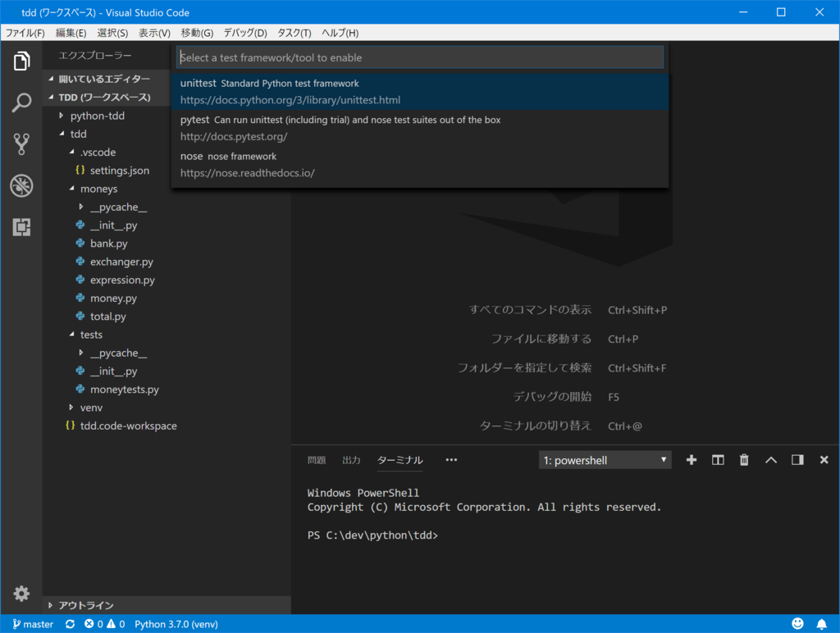Open exchanger.py file

121,262
